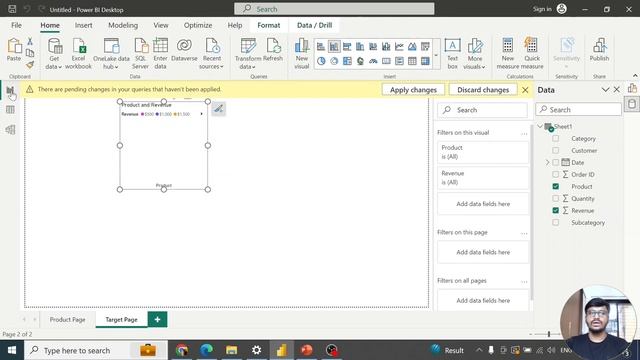Select the treemap visual icon

pos(347,61)
